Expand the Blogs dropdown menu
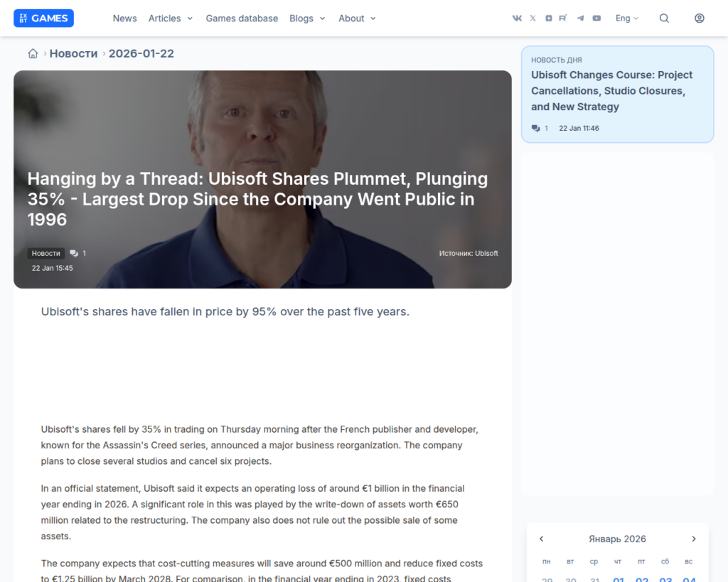Screen dimensions: 728x582 click(x=307, y=18)
